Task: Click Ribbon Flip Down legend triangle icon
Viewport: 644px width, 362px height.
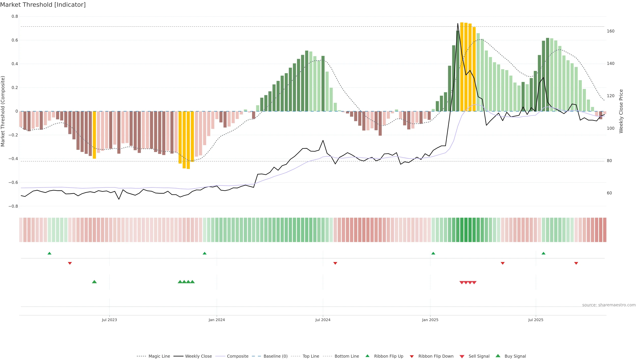Action: (x=412, y=356)
